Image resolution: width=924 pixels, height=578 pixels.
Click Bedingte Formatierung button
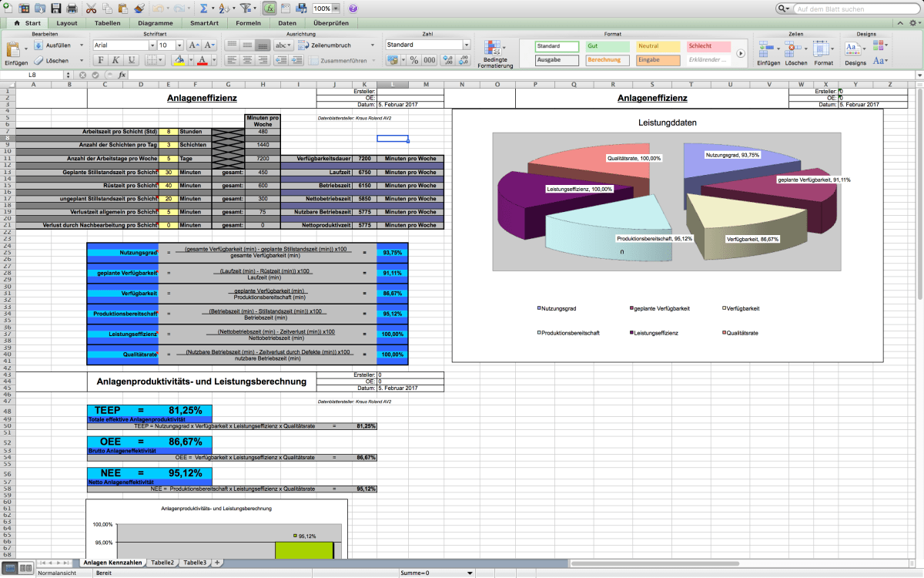click(495, 52)
